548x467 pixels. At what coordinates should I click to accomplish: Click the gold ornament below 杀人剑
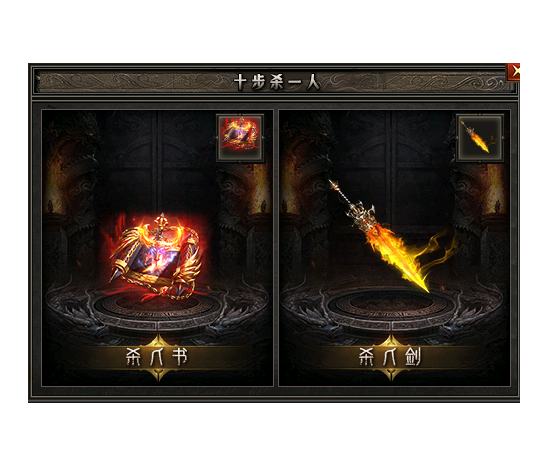(391, 374)
